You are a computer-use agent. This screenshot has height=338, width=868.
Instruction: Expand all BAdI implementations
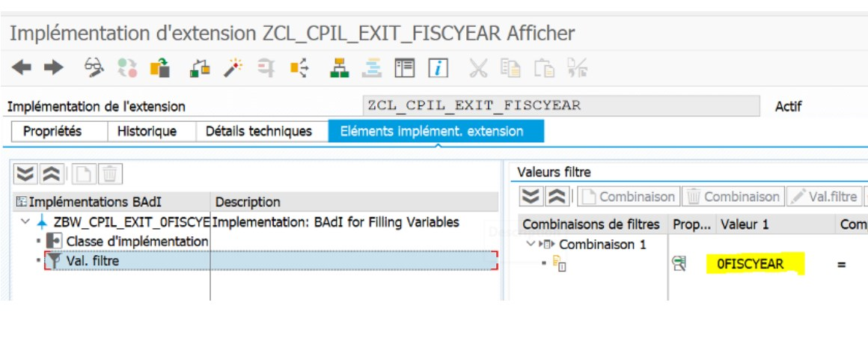(25, 174)
